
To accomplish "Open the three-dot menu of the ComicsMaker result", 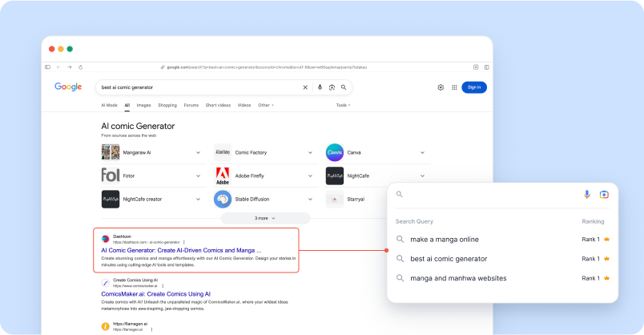I will tap(163, 285).
